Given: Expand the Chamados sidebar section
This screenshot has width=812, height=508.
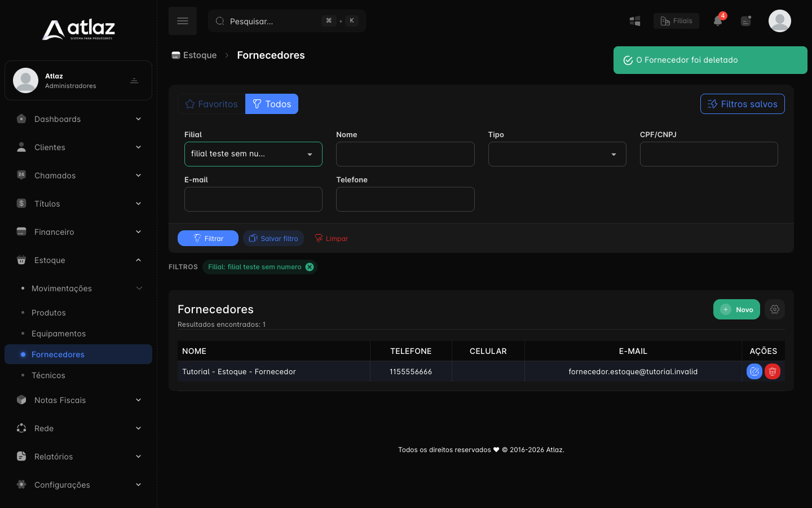Looking at the screenshot, I should pyautogui.click(x=78, y=176).
